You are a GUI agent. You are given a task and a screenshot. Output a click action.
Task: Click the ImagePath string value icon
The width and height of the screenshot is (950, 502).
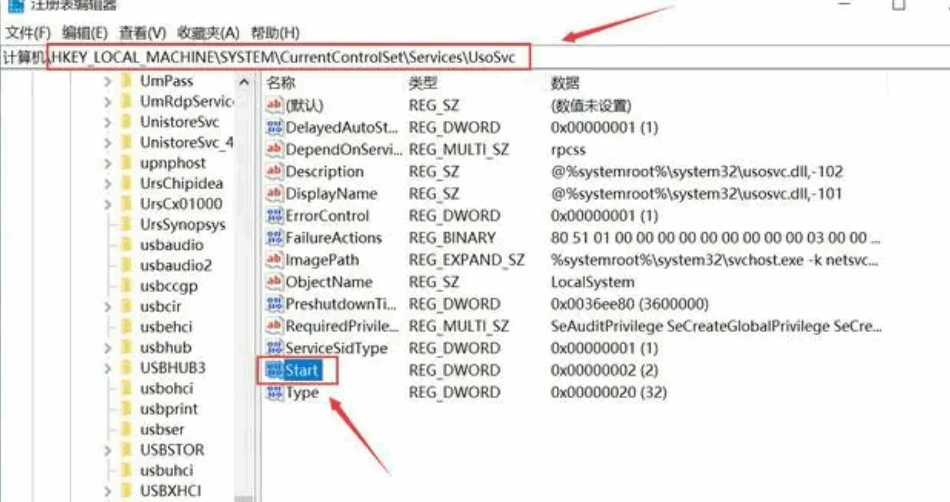(274, 260)
